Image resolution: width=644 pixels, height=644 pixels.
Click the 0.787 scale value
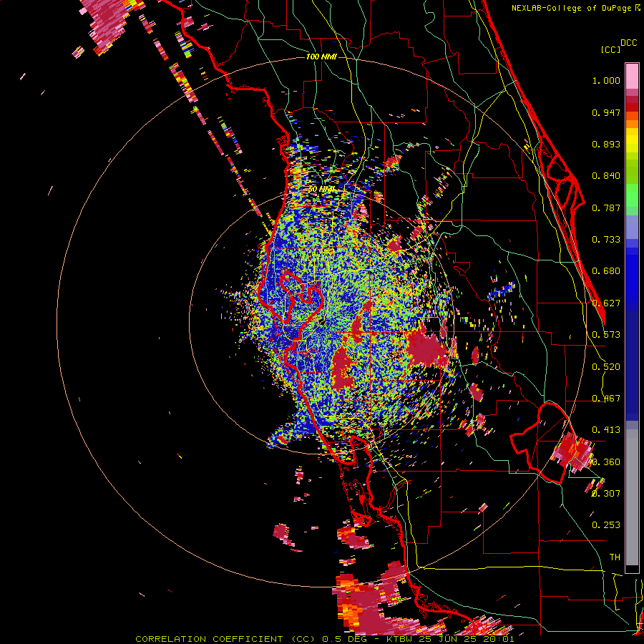pyautogui.click(x=606, y=208)
